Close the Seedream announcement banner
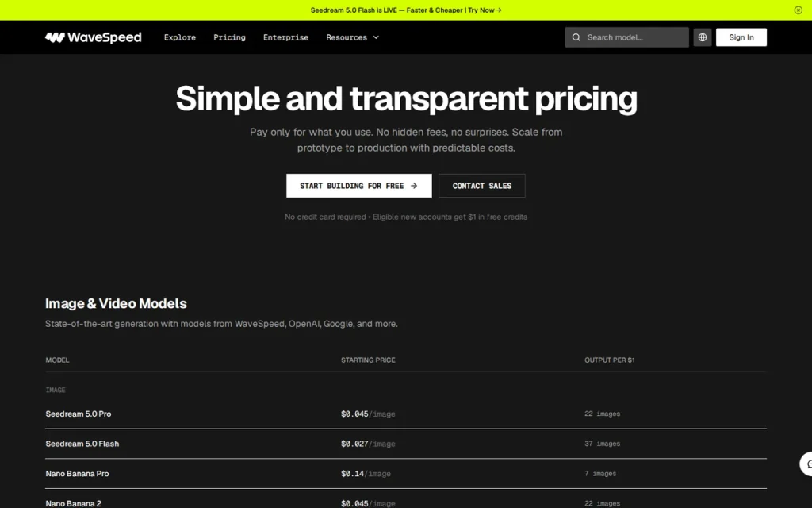Viewport: 812px width, 508px height. (798, 10)
